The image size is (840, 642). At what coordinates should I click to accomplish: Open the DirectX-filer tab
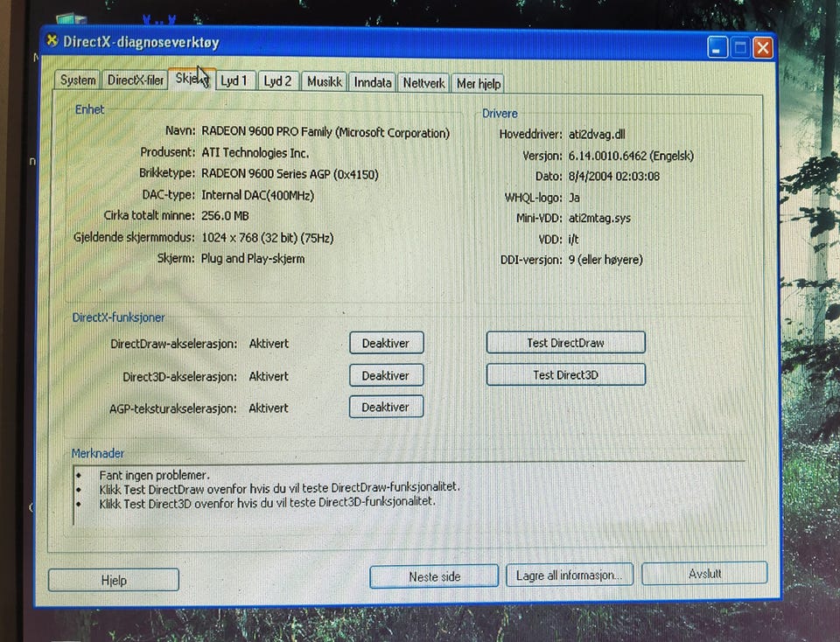click(135, 80)
